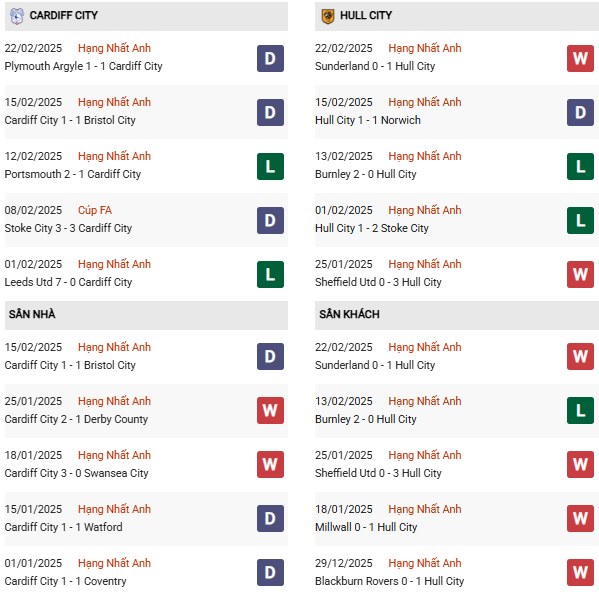Click the W badge for Sunderland 0-1 Hull City top
The width and height of the screenshot is (599, 597).
click(580, 58)
